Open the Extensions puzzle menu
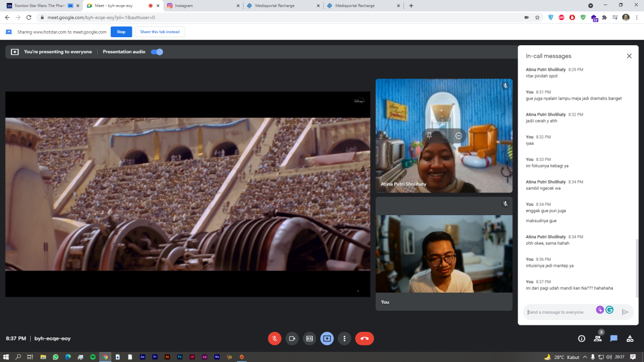 pyautogui.click(x=604, y=17)
